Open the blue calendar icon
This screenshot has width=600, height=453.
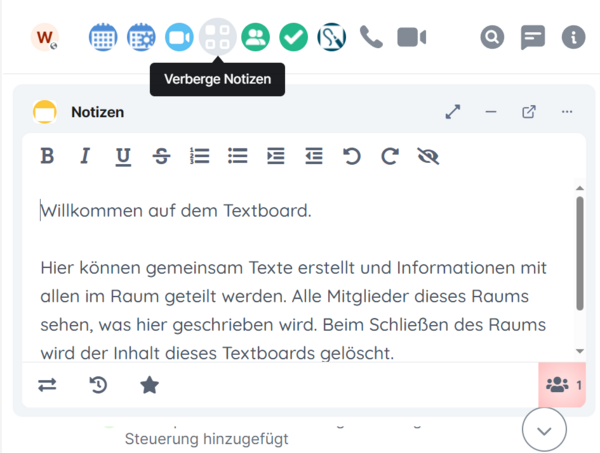point(103,37)
